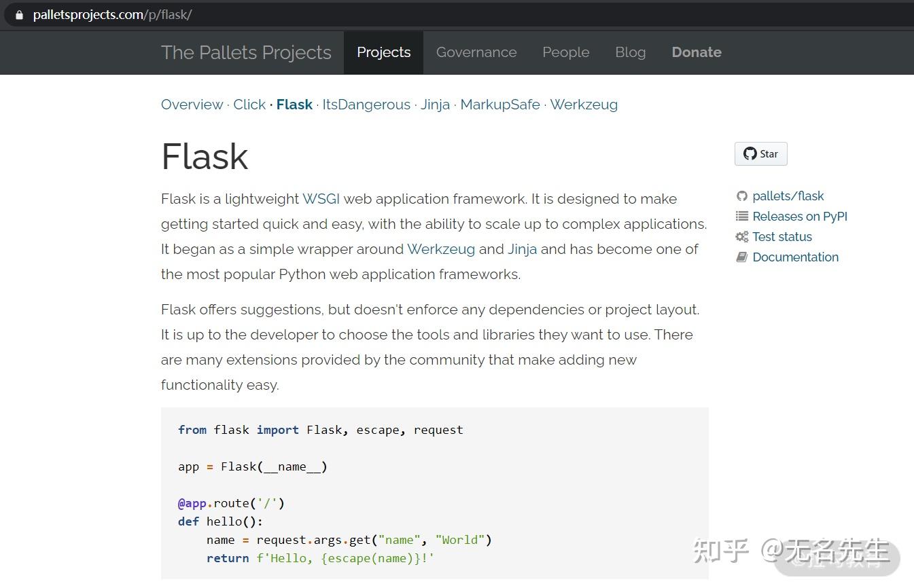Click the Donate menu item
The height and width of the screenshot is (588, 914).
pos(697,52)
